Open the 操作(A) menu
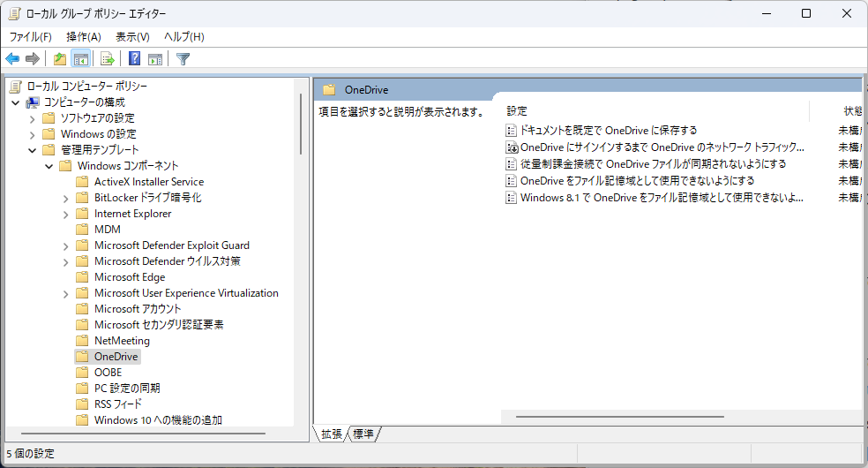Screen dimensions: 868x468 pyautogui.click(x=84, y=36)
